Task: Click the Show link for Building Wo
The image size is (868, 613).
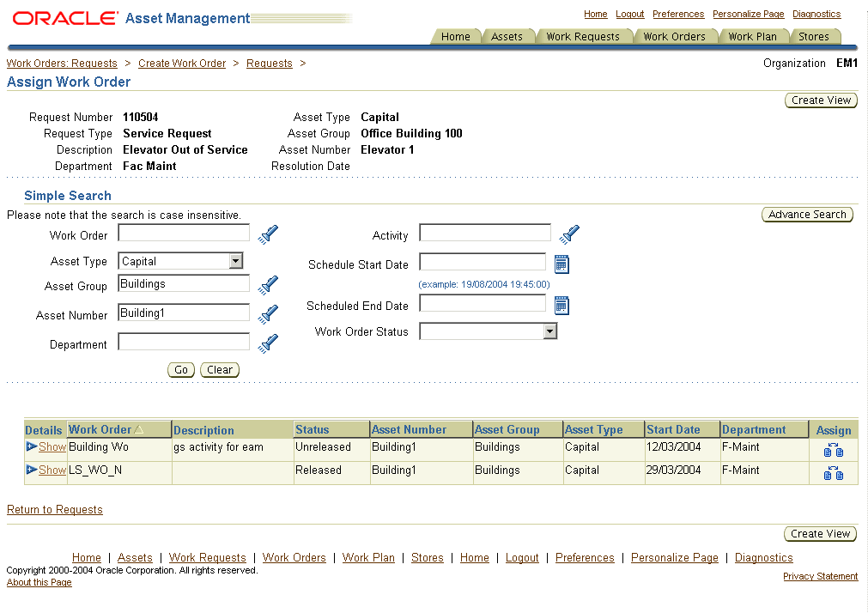Action: (52, 447)
